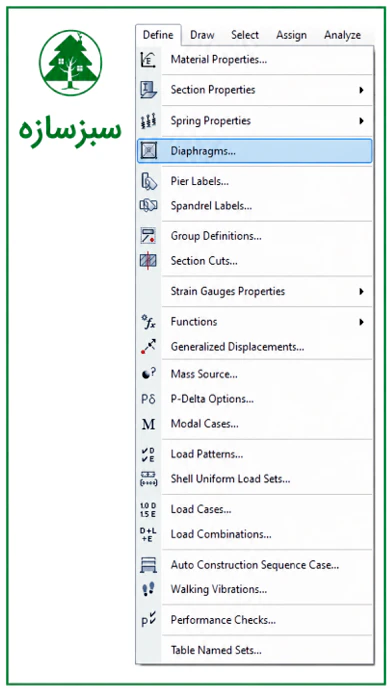The height and width of the screenshot is (693, 390).
Task: Choose Spandrel Labels... menu entry
Action: pos(255,206)
